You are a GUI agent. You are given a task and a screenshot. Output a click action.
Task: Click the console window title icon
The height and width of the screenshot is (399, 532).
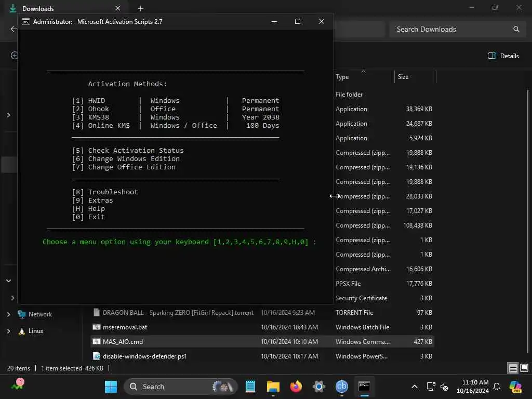26,22
